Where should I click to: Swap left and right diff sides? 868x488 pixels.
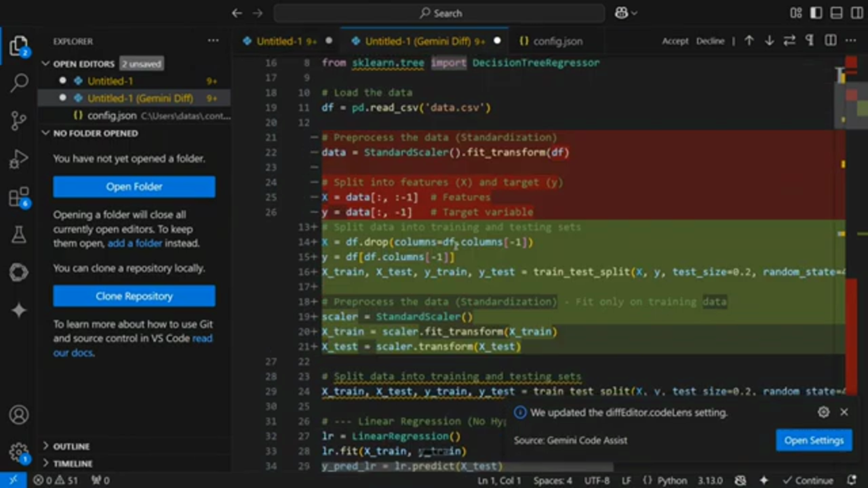point(789,41)
